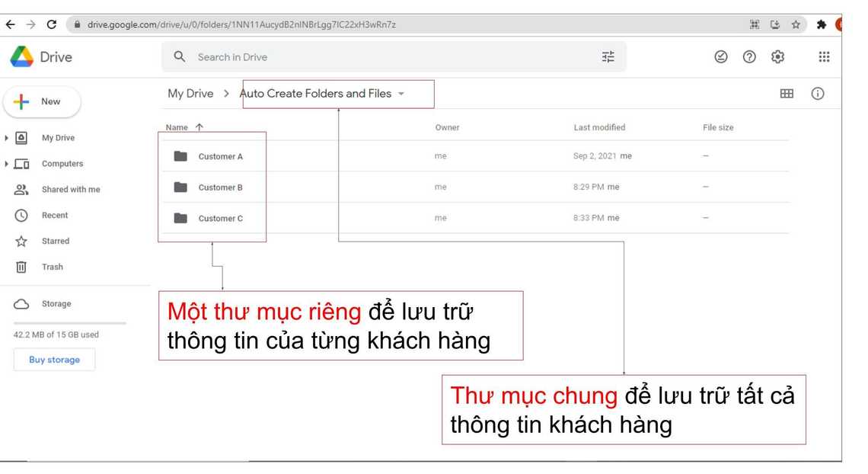
Task: Open the offline ready status icon
Action: (x=721, y=57)
